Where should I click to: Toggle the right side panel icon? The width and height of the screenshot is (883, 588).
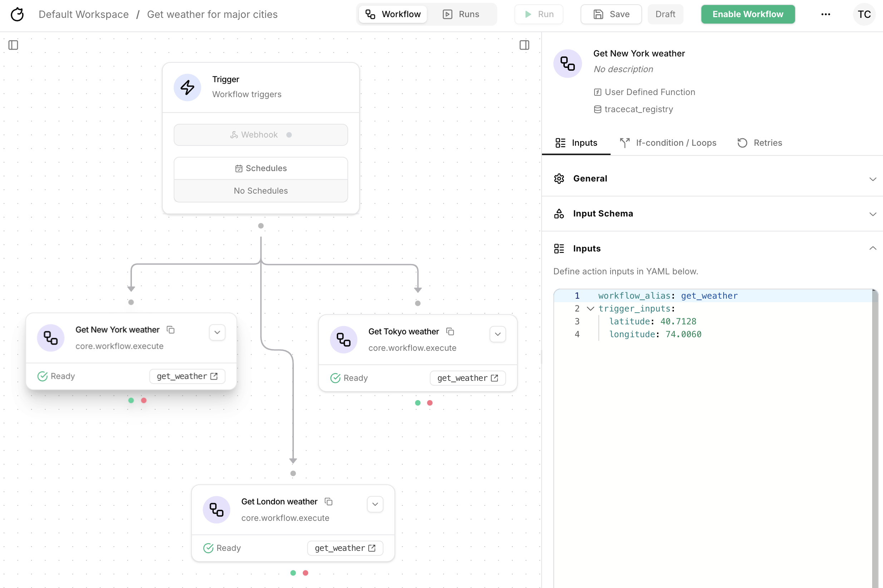click(x=524, y=45)
